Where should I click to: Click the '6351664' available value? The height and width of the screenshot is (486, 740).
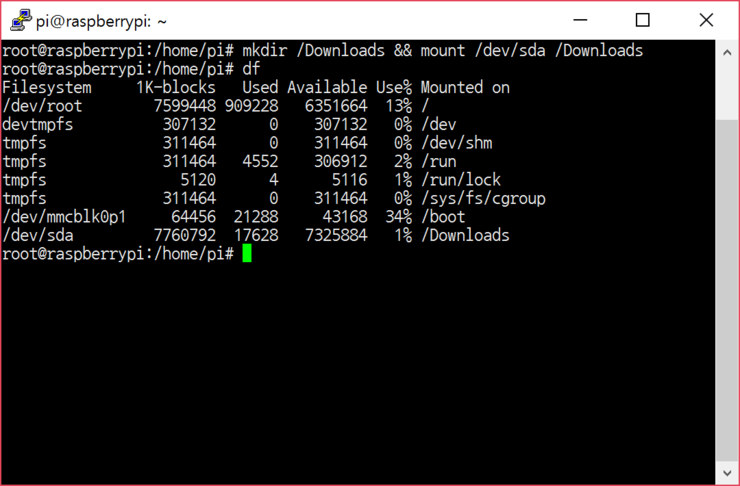[336, 106]
